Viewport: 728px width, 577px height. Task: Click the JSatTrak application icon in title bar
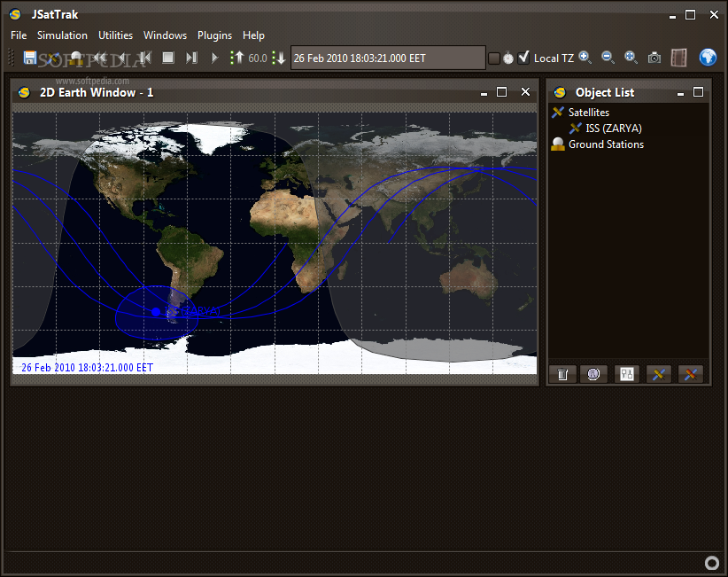coord(15,14)
